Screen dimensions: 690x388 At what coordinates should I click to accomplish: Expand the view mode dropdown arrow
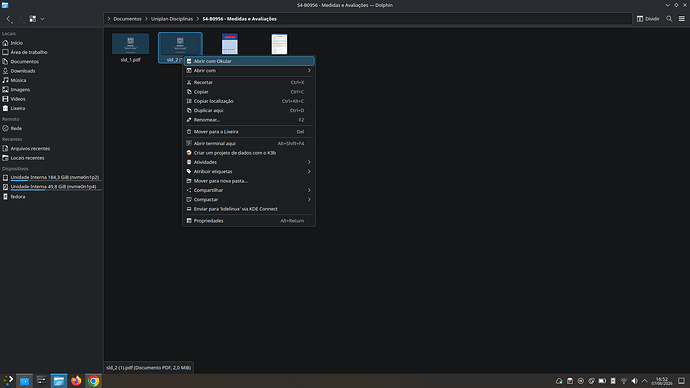(x=42, y=19)
